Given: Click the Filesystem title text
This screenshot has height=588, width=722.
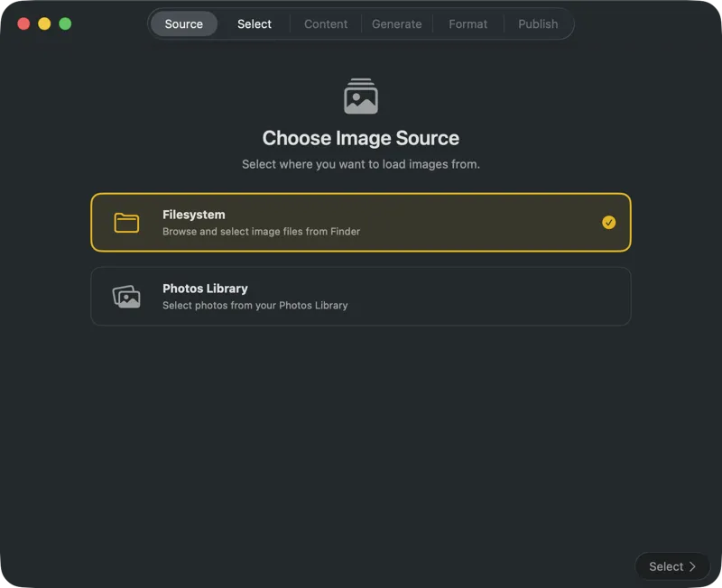Looking at the screenshot, I should (x=194, y=215).
